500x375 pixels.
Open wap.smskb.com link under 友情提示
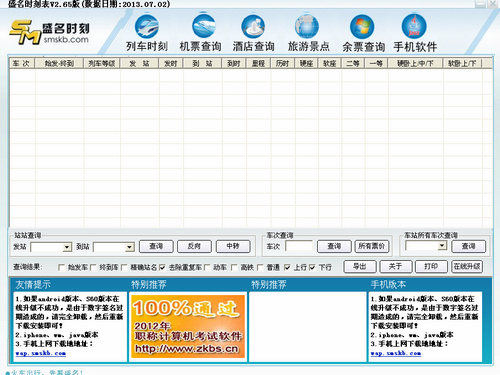pyautogui.click(x=41, y=353)
